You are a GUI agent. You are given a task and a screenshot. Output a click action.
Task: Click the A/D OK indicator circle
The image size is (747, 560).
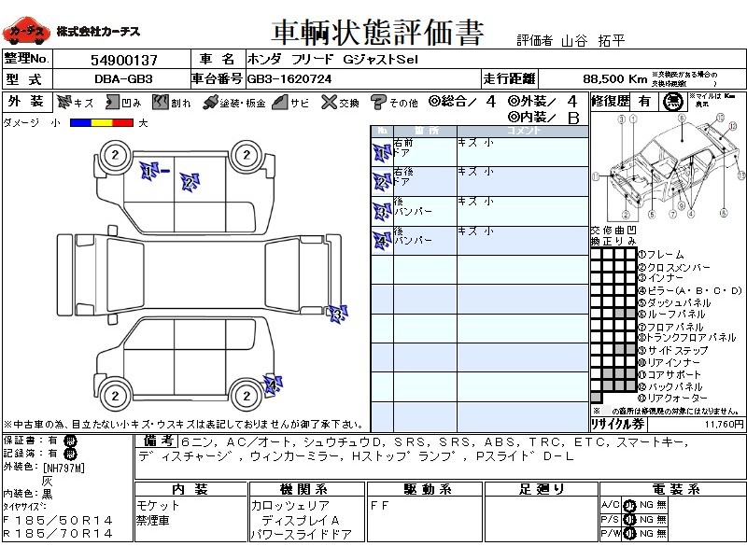(x=628, y=506)
